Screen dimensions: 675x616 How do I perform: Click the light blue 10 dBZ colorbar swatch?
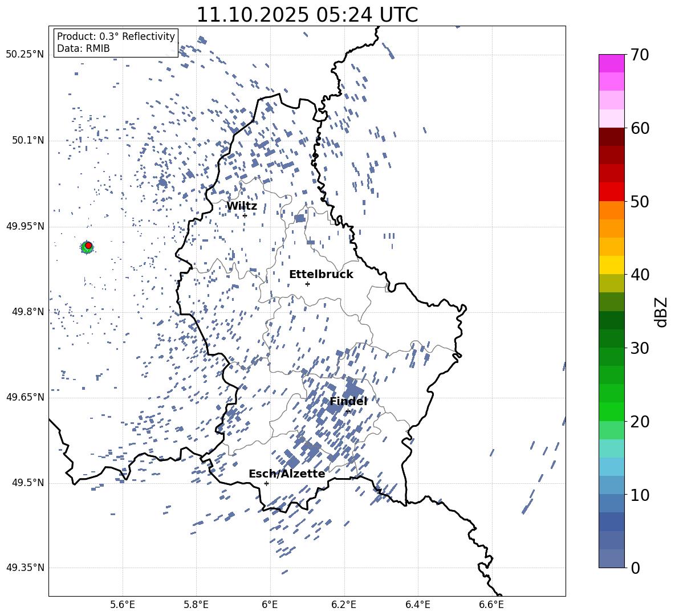click(x=611, y=485)
